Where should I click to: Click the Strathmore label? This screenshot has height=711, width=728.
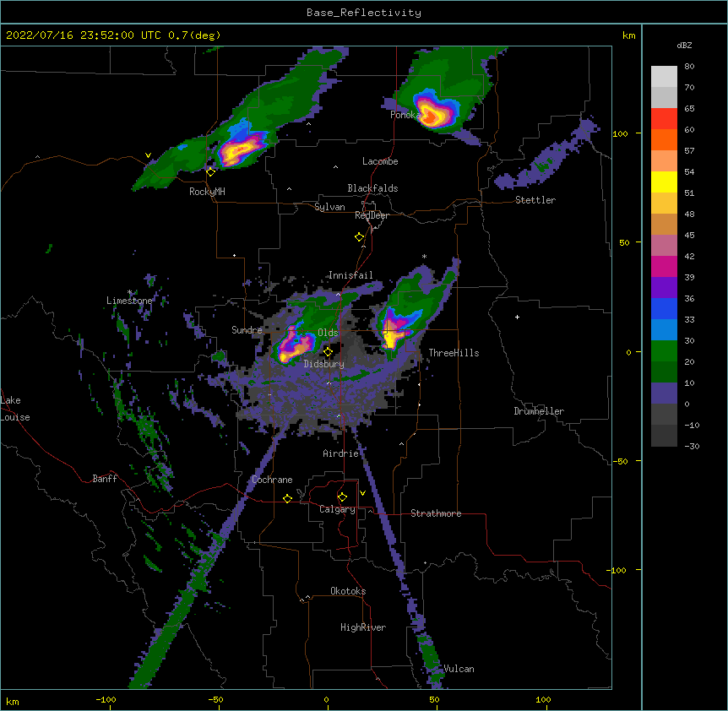(436, 513)
